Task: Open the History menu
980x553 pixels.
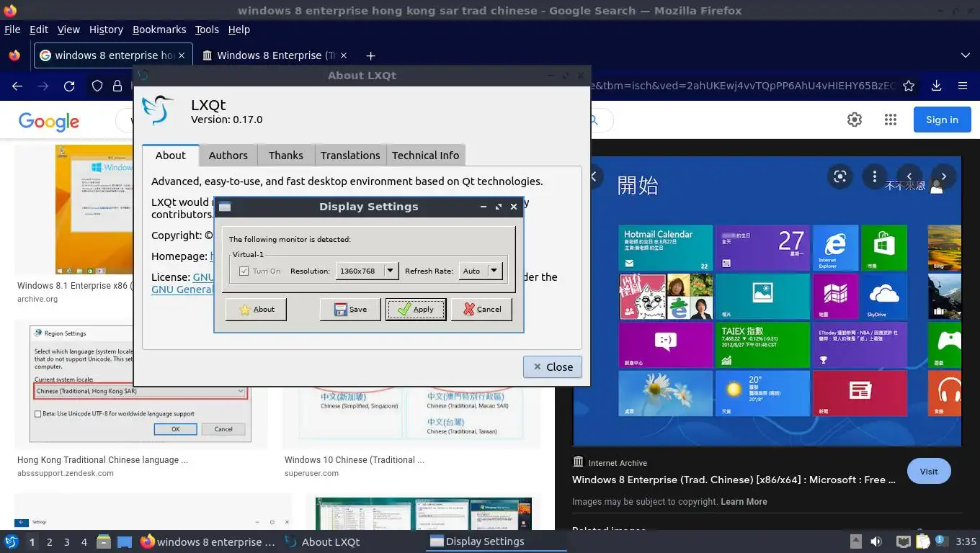Action: (x=106, y=30)
